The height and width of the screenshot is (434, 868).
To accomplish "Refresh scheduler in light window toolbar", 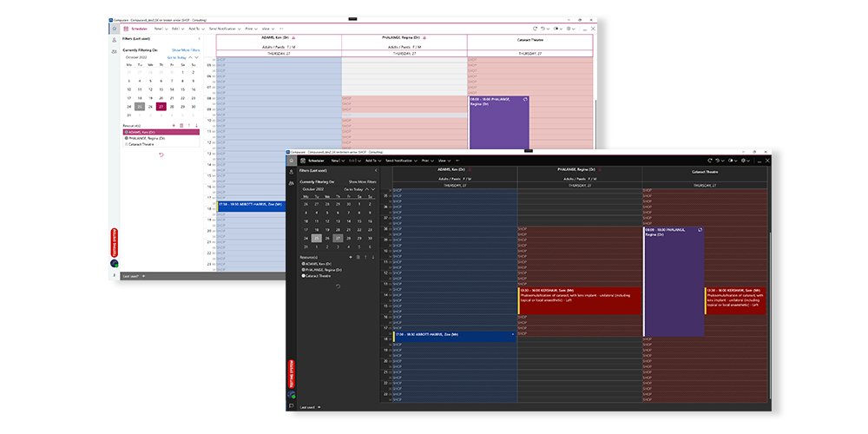I will (x=536, y=29).
